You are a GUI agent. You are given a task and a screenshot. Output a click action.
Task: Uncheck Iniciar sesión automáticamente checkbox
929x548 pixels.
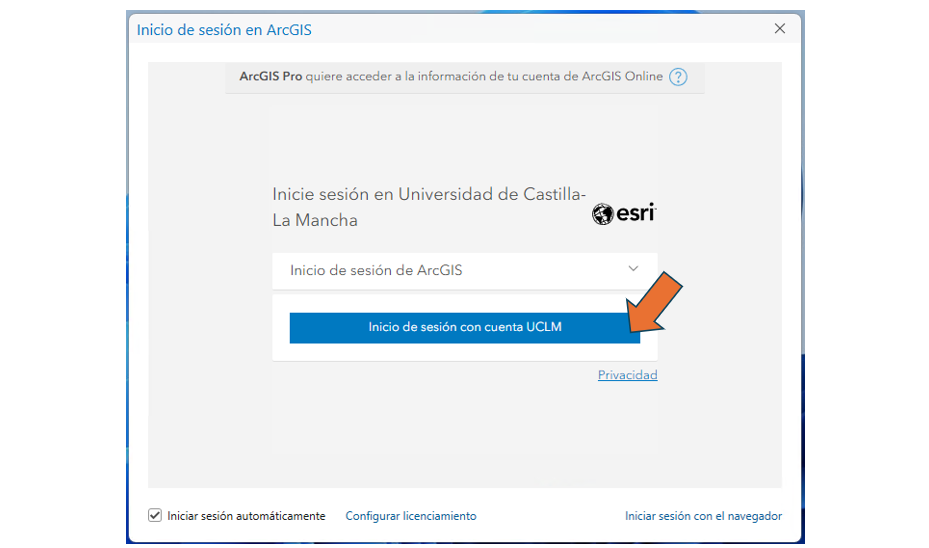(155, 515)
